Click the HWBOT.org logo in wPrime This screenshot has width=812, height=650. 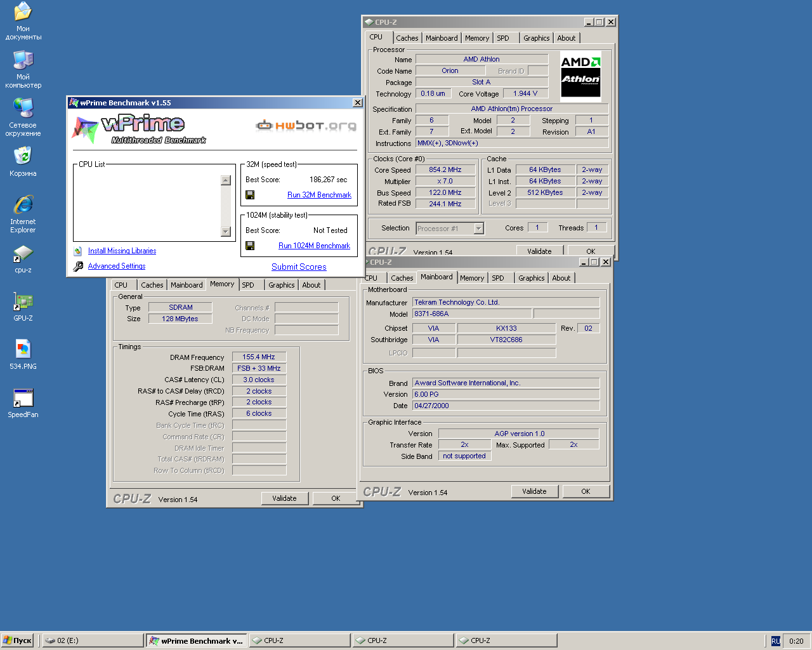click(x=306, y=125)
